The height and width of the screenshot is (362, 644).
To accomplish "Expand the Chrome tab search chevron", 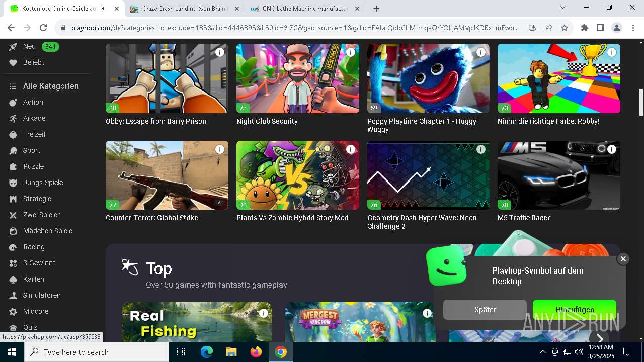I will [x=563, y=8].
